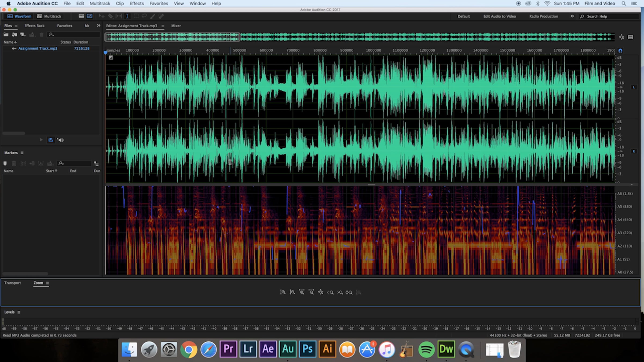Select Radio Production workspace
The height and width of the screenshot is (362, 644).
coord(543,16)
